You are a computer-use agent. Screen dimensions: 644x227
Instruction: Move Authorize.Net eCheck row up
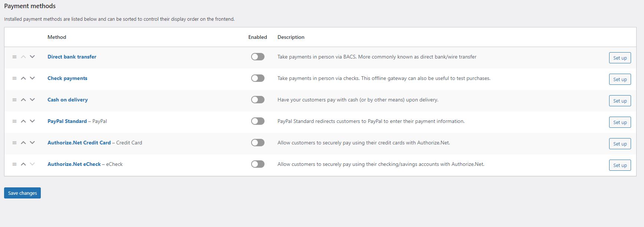pos(23,164)
